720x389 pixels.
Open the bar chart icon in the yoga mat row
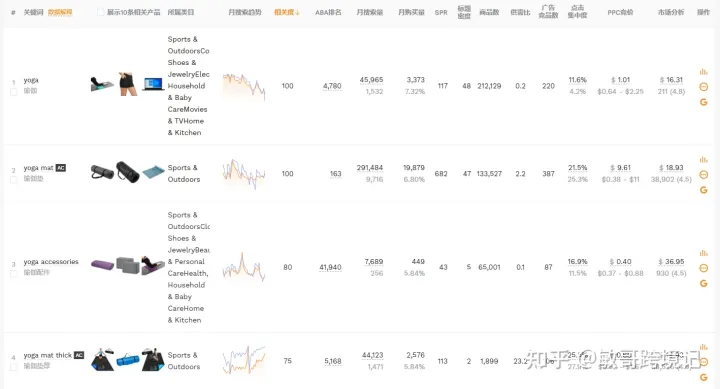point(703,159)
